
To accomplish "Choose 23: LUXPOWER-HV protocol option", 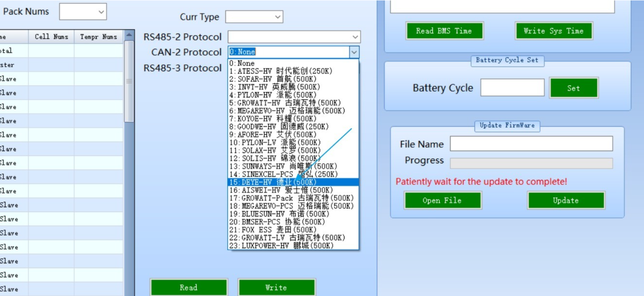I will [x=293, y=245].
